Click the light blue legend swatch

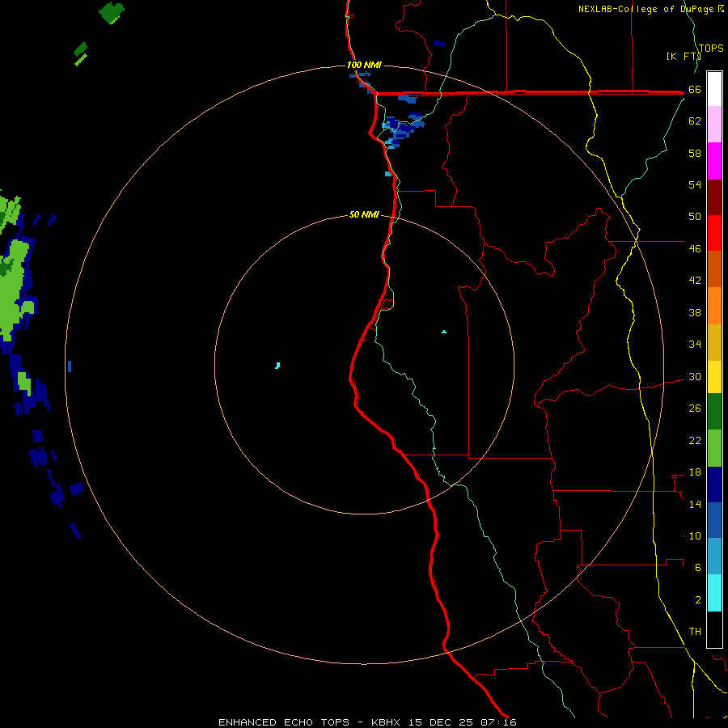[714, 557]
